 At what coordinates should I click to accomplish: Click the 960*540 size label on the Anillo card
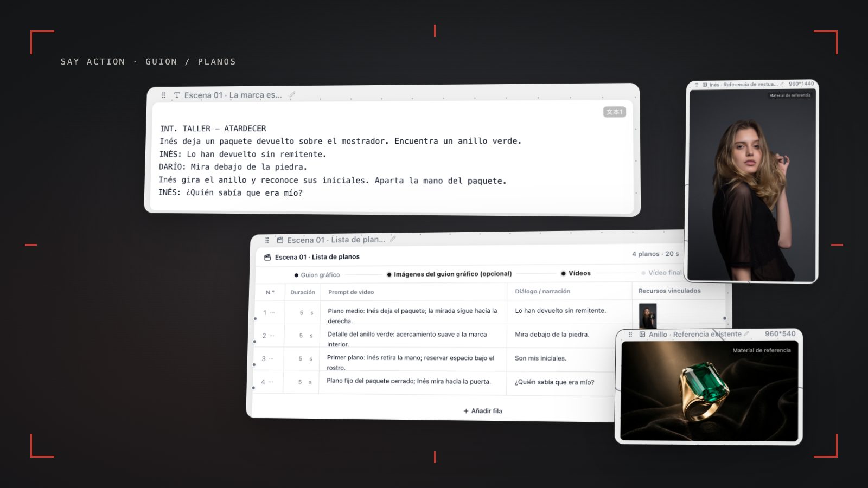tap(780, 333)
